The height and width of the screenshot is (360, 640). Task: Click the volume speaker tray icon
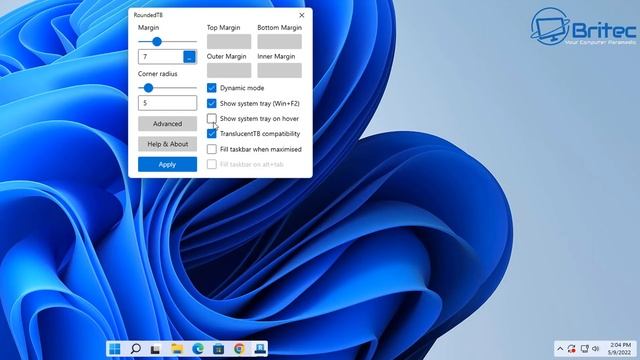pyautogui.click(x=596, y=349)
